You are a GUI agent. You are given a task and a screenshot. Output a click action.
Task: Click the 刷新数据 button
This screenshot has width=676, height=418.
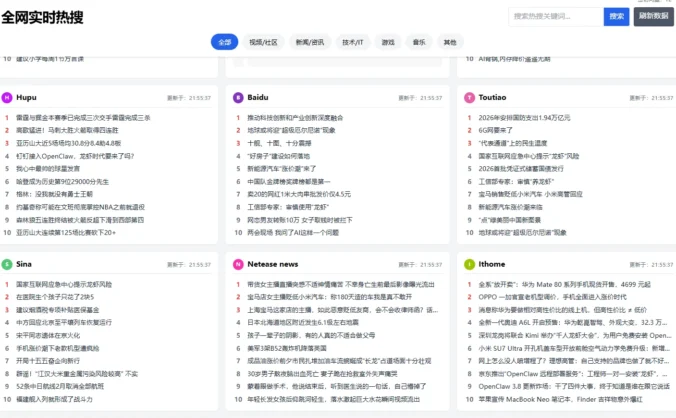click(x=654, y=16)
